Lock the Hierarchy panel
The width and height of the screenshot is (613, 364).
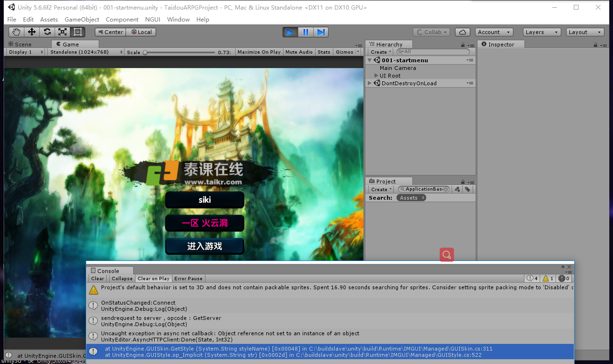[463, 45]
